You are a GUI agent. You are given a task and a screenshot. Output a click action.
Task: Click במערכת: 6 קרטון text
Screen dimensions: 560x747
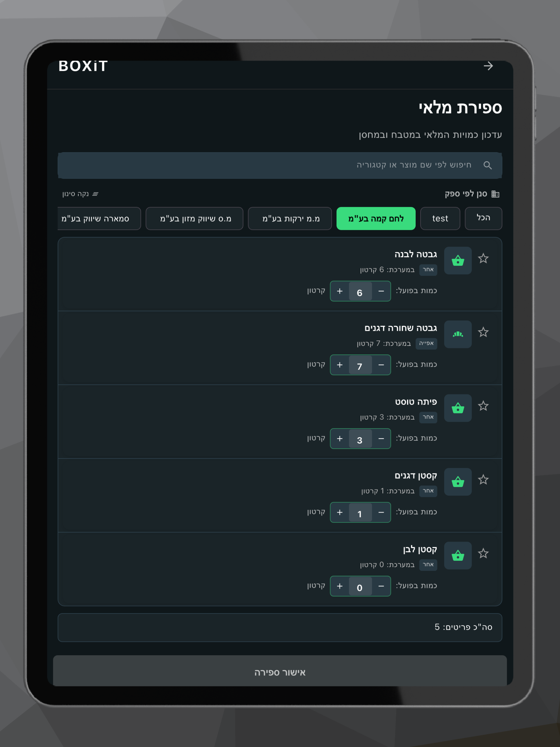tap(387, 270)
